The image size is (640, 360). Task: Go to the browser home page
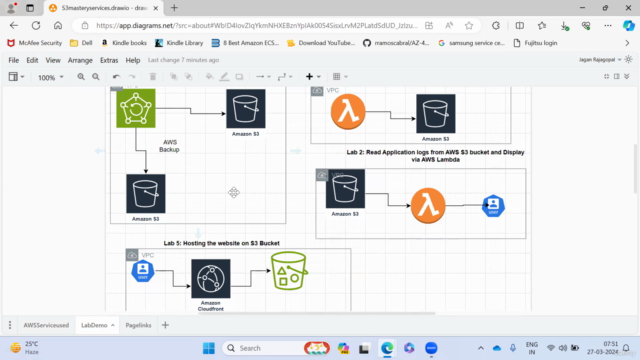[x=58, y=25]
